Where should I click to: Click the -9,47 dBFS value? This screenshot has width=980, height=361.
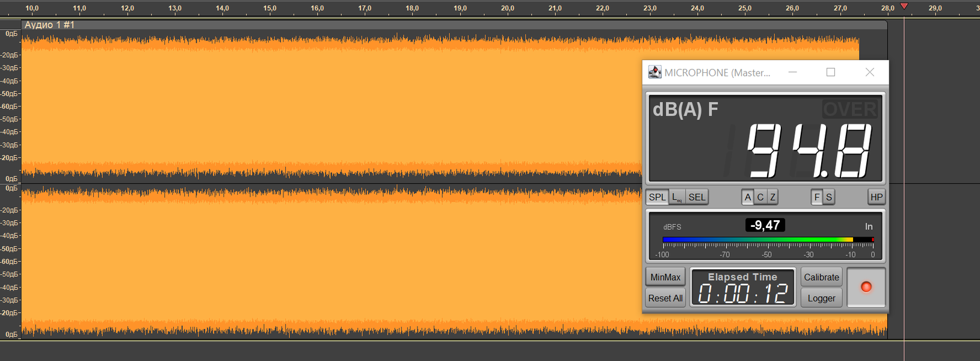(x=765, y=225)
